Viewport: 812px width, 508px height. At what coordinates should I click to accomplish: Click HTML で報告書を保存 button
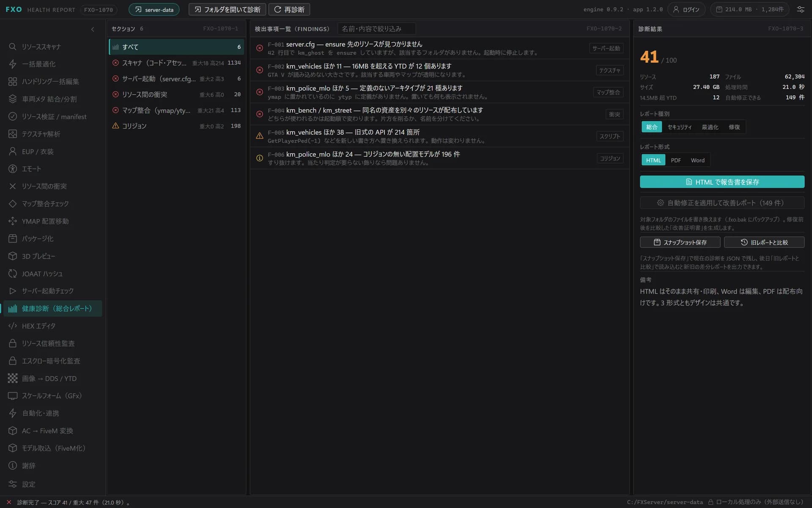tap(722, 182)
